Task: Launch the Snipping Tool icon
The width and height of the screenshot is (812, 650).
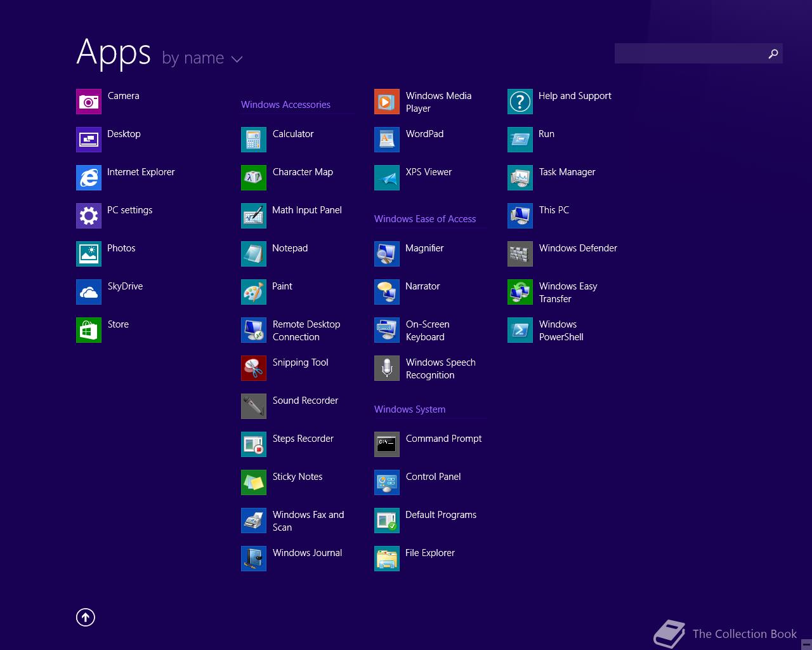Action: (x=254, y=368)
